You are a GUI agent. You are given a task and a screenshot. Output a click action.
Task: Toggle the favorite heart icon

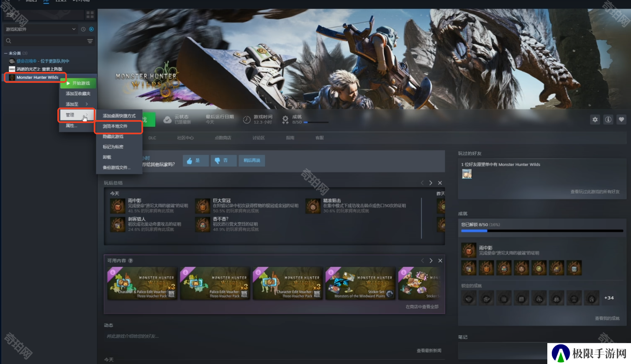(x=621, y=120)
